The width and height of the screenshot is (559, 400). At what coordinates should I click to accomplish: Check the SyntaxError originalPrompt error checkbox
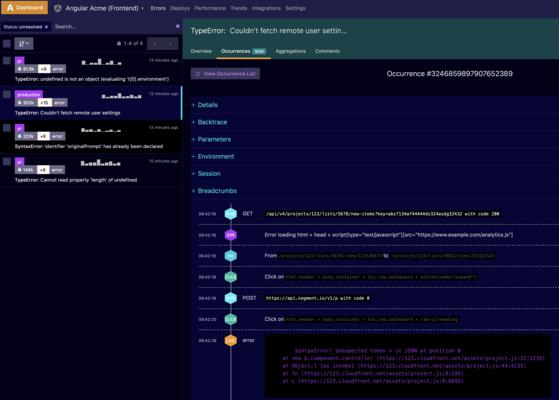click(7, 128)
